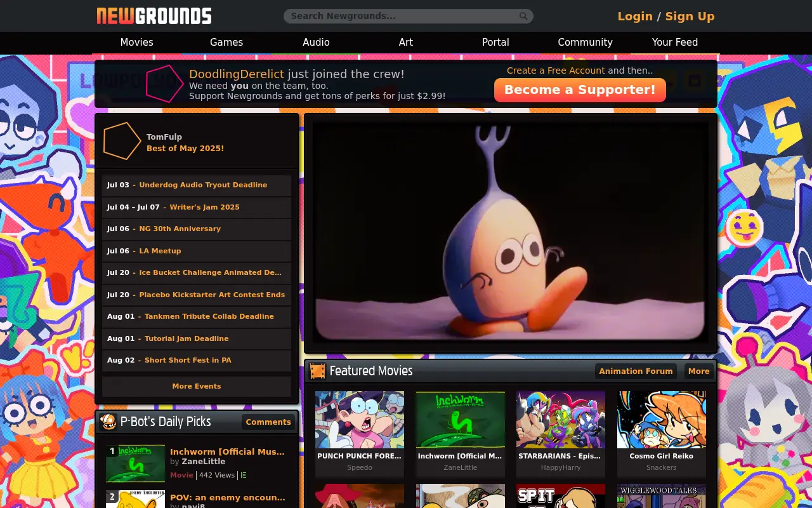Open STARBARIANS episode thumbnail

point(561,420)
